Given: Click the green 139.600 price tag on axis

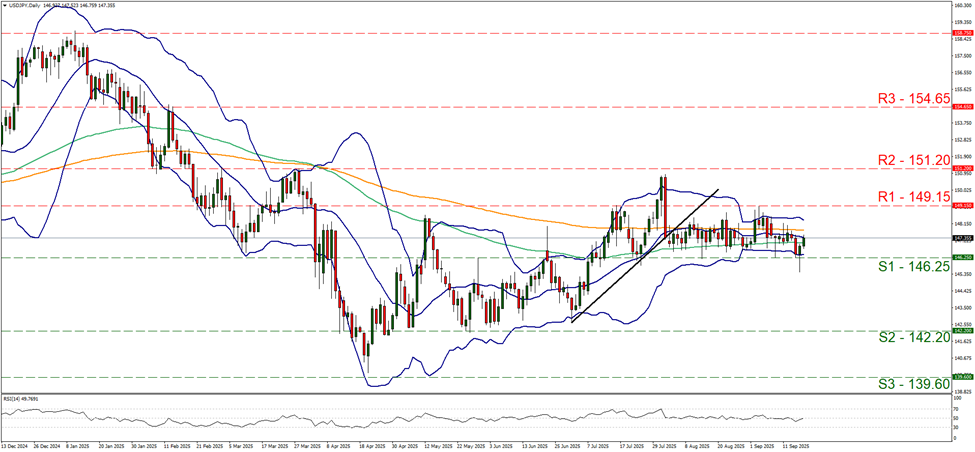Looking at the screenshot, I should click(x=958, y=377).
